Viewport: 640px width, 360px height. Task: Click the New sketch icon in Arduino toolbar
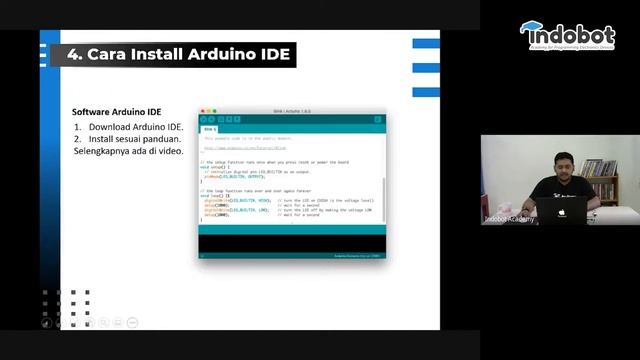point(221,120)
